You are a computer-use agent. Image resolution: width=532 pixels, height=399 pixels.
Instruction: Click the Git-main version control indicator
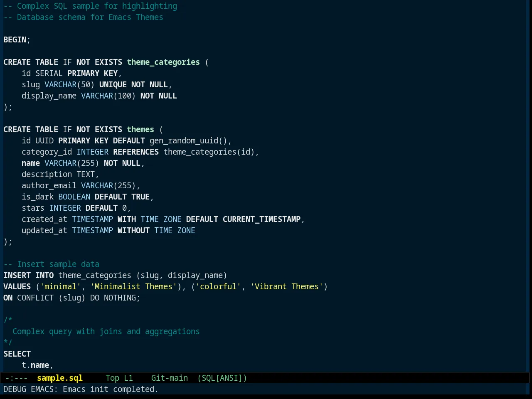[x=170, y=378]
